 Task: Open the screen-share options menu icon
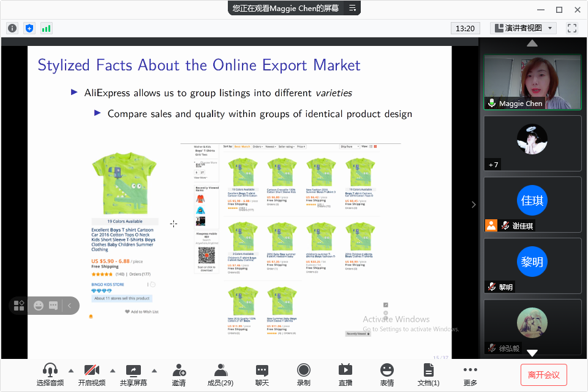pos(352,8)
